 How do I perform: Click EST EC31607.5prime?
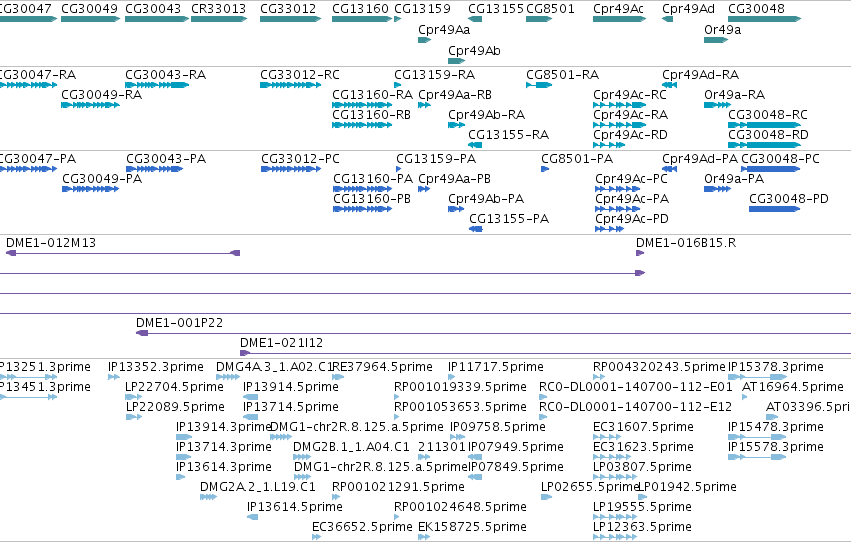pyautogui.click(x=607, y=437)
